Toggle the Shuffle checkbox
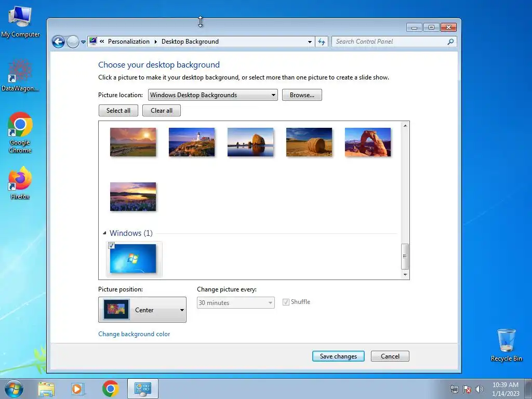This screenshot has width=532, height=399. pos(286,302)
